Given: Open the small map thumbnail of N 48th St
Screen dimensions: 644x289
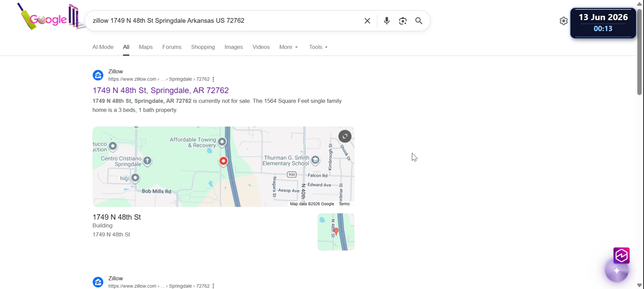Looking at the screenshot, I should 336,232.
